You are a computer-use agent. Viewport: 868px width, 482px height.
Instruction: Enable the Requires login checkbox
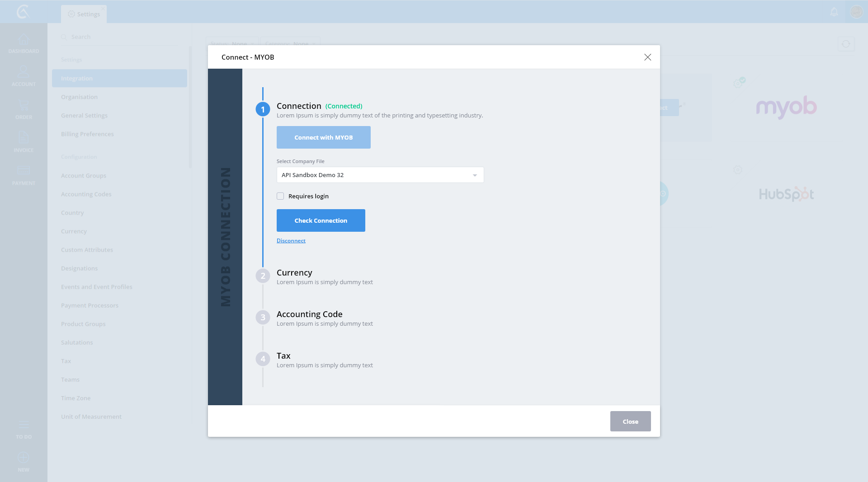coord(280,196)
